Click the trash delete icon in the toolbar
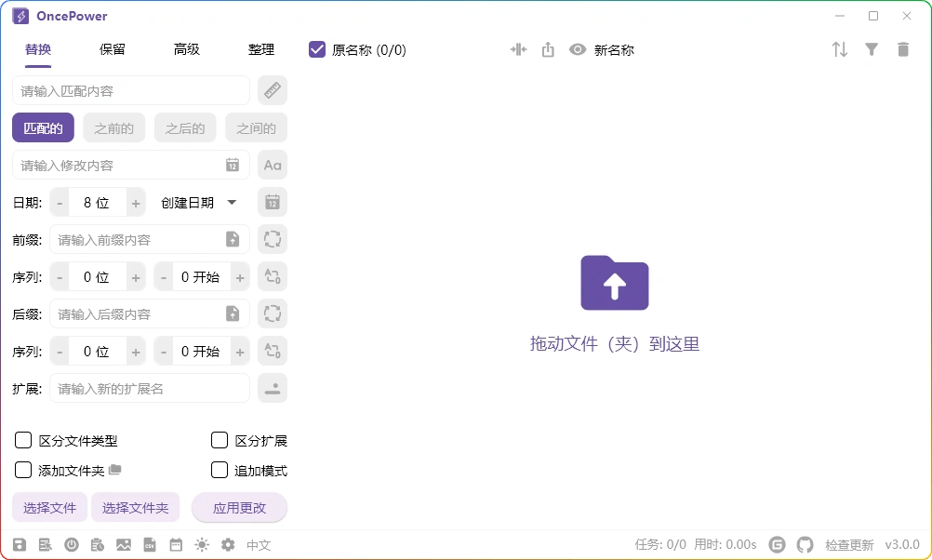 903,49
